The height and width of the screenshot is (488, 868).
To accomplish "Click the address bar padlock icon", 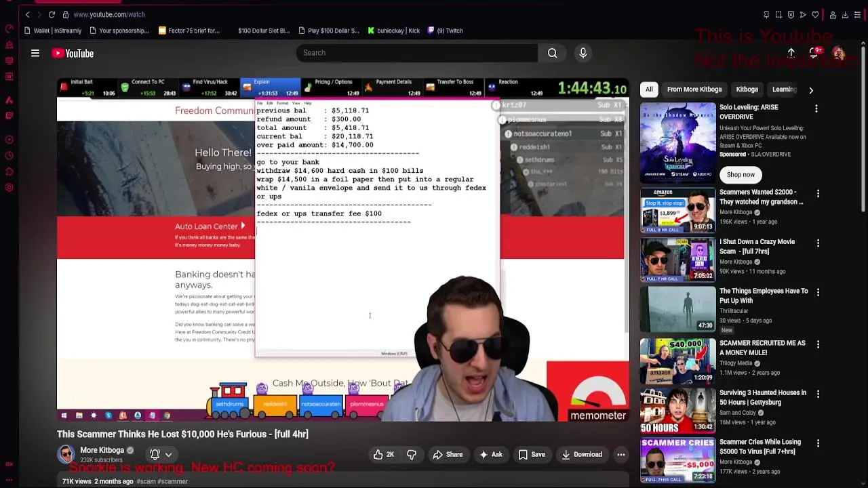I will point(65,14).
